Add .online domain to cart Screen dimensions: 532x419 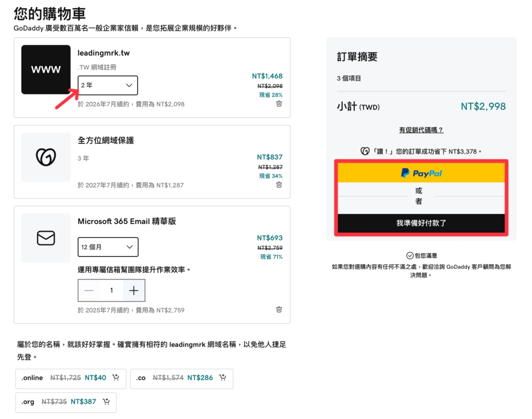tap(116, 377)
